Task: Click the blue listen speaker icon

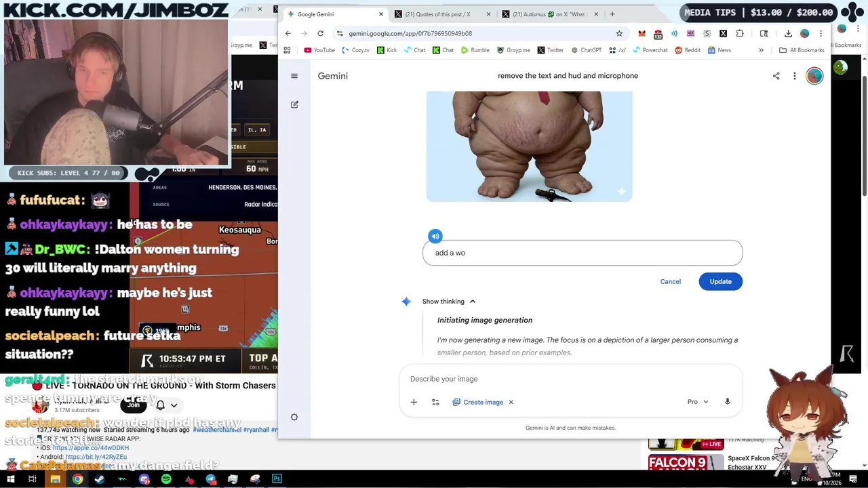Action: pos(435,237)
